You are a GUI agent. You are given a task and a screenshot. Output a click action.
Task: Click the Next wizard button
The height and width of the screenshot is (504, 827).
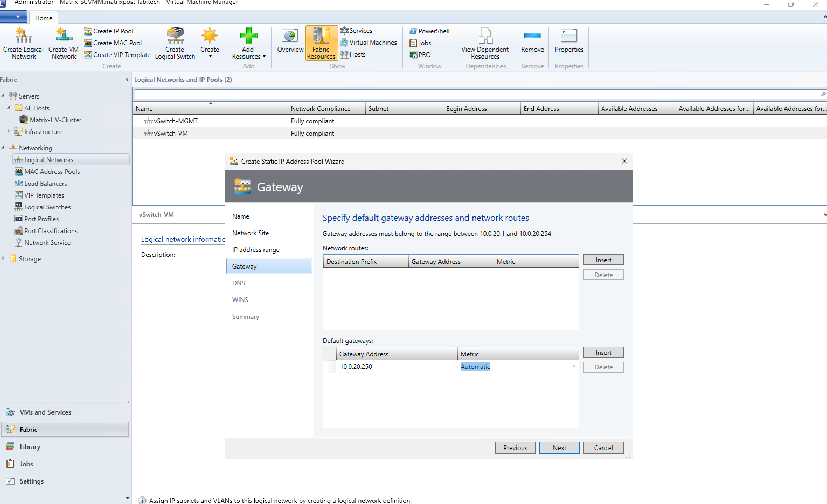click(x=559, y=448)
